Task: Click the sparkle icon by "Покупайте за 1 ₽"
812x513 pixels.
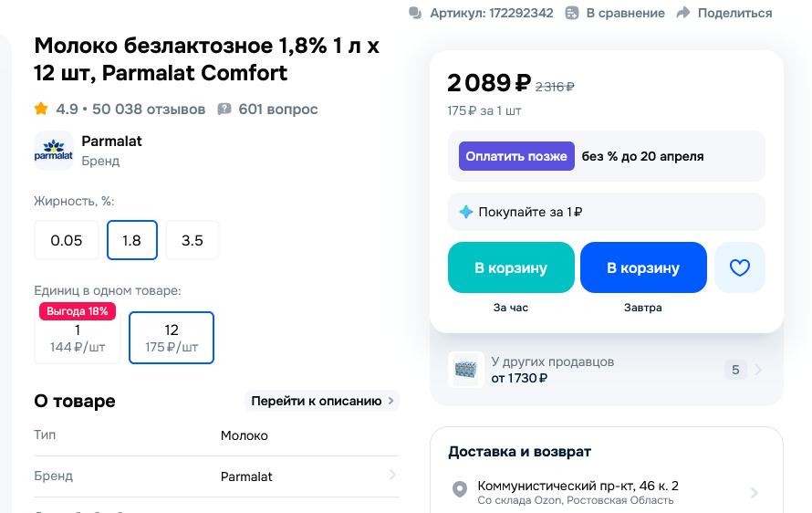Action: (x=466, y=212)
